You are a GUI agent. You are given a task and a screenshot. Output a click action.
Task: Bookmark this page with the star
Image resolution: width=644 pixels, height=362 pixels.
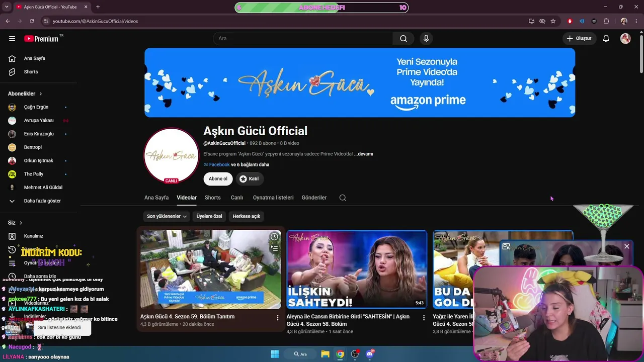tap(553, 21)
